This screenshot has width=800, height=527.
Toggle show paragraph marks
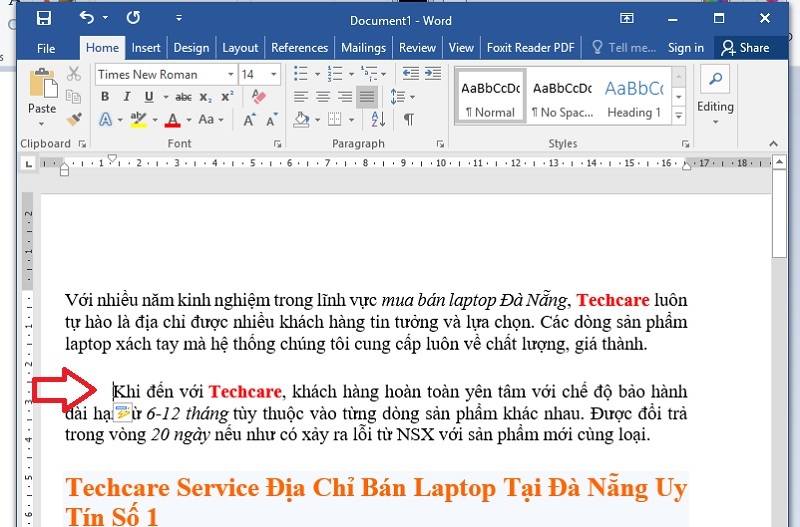pyautogui.click(x=409, y=119)
